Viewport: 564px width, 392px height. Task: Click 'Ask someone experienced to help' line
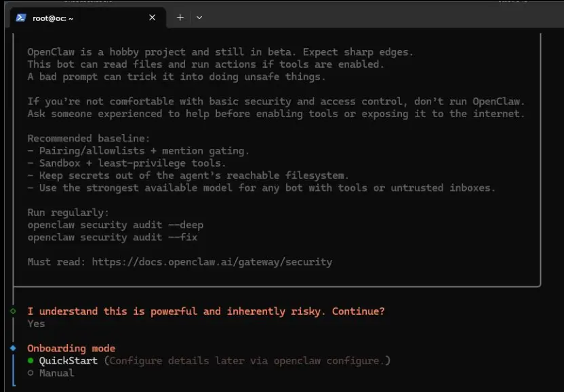pyautogui.click(x=277, y=114)
